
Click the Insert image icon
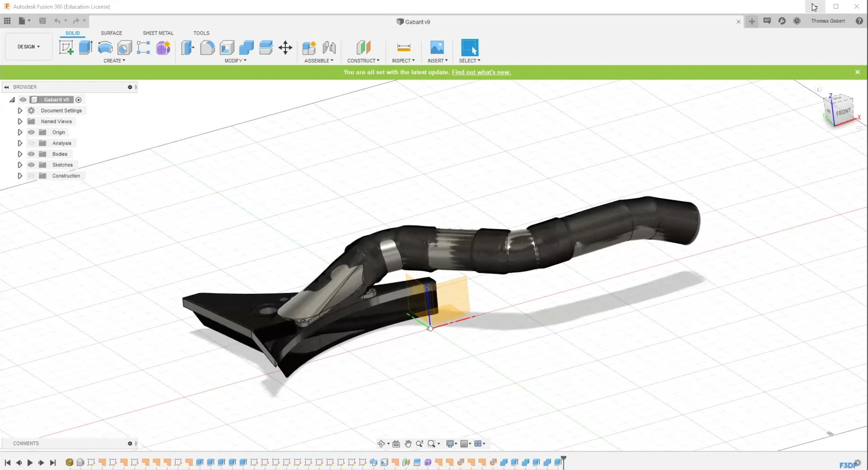click(x=437, y=47)
